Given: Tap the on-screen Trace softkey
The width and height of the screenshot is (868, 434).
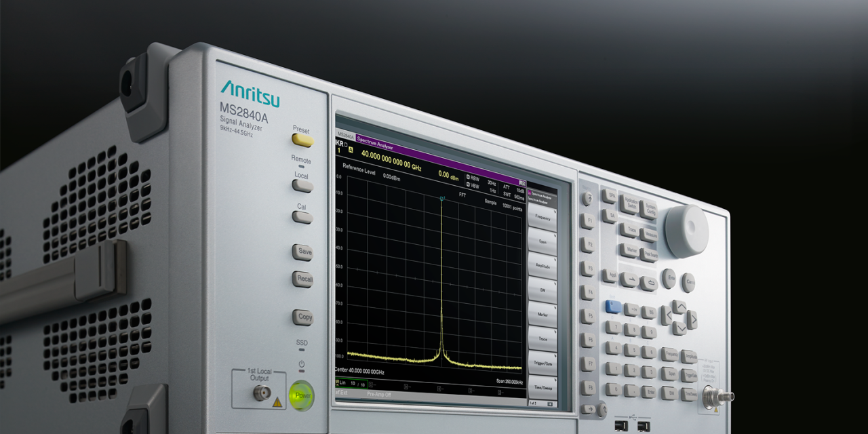Looking at the screenshot, I should (x=542, y=339).
